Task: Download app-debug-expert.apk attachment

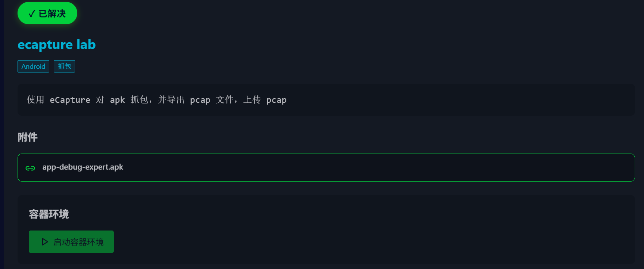Action: coord(83,167)
